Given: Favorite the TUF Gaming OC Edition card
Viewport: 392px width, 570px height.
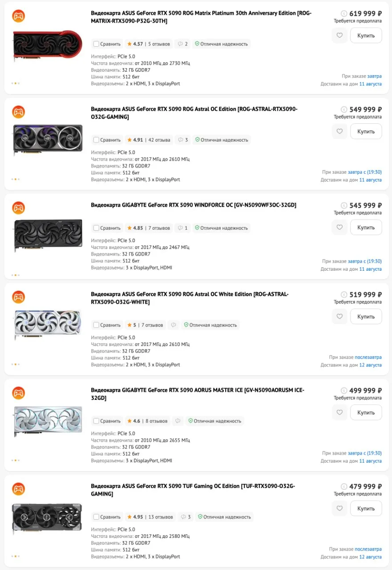Looking at the screenshot, I should pos(339,508).
